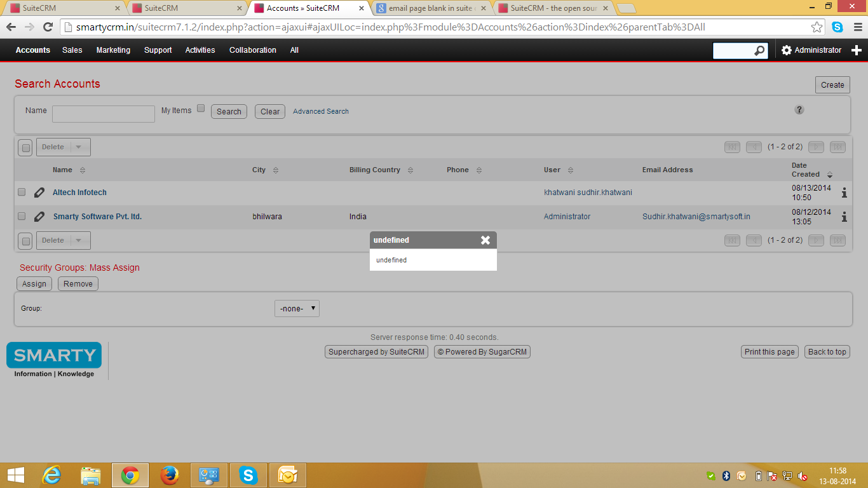Go to last page in top pagination

837,147
